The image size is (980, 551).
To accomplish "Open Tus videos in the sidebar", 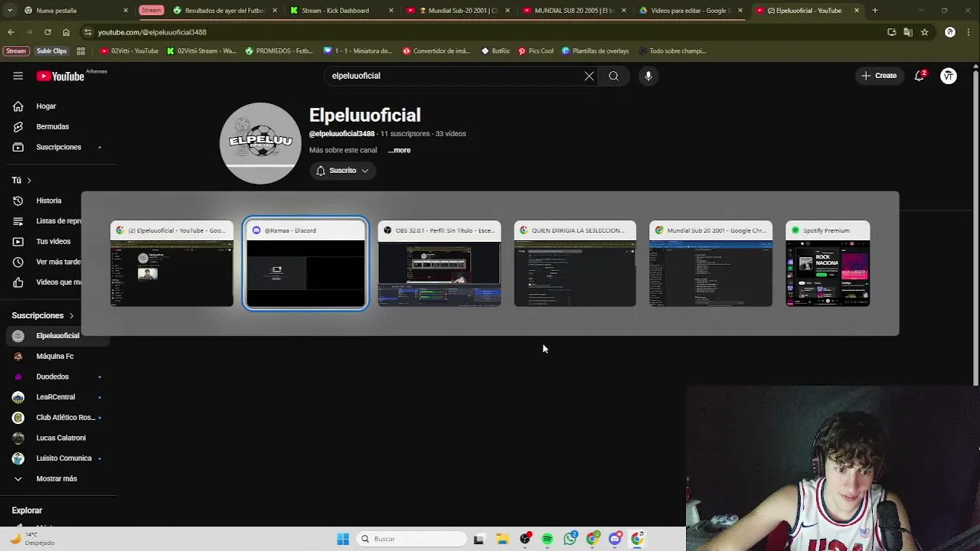I will [53, 241].
